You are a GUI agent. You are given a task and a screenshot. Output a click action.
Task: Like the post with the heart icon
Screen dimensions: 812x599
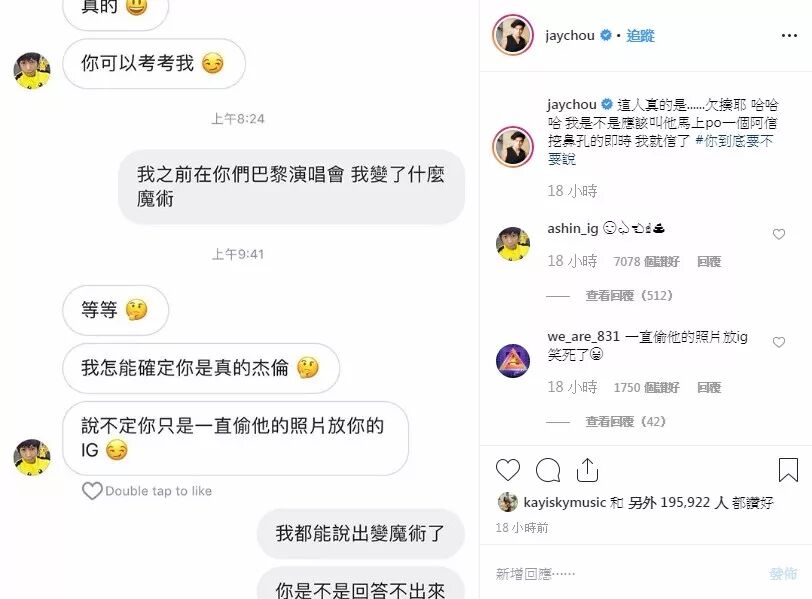tap(508, 470)
